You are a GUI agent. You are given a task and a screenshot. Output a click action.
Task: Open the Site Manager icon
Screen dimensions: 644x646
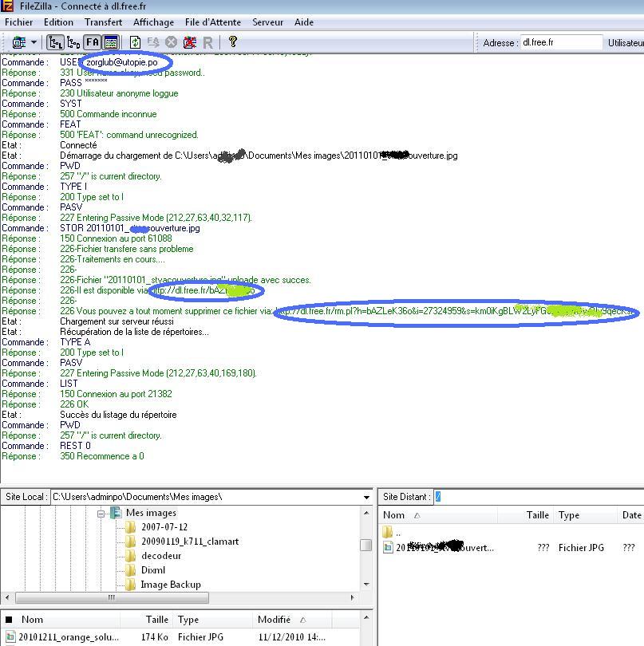pyautogui.click(x=19, y=42)
